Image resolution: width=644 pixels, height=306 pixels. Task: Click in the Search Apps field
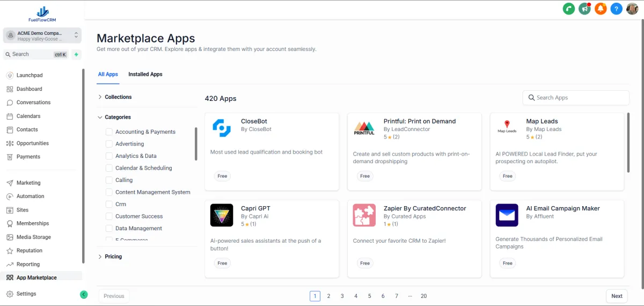point(576,98)
